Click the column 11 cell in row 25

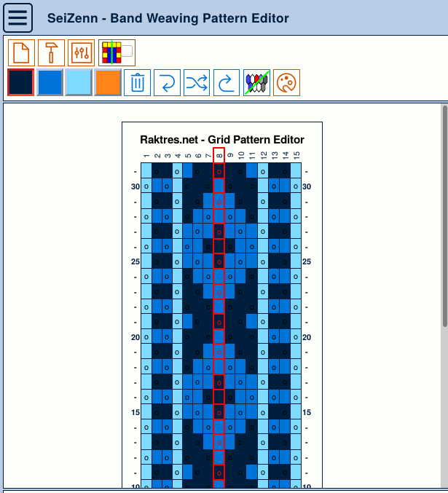[x=252, y=261]
